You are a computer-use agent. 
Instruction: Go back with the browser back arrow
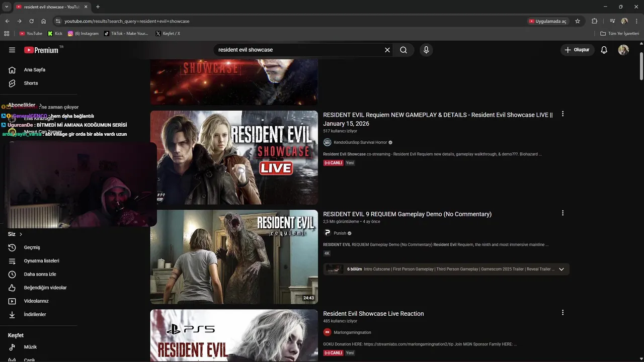[x=7, y=21]
